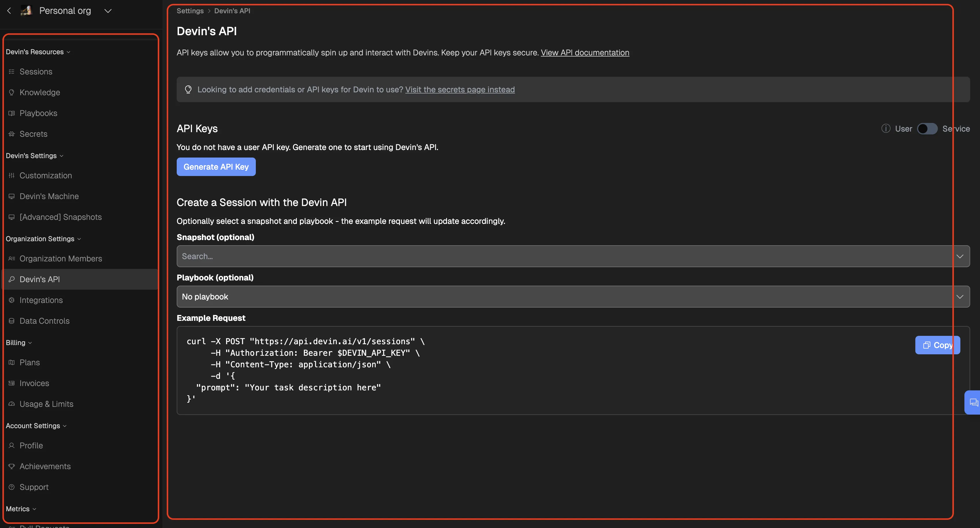Open the Snapshot dropdown arrow
Viewport: 980px width, 528px height.
(960, 256)
